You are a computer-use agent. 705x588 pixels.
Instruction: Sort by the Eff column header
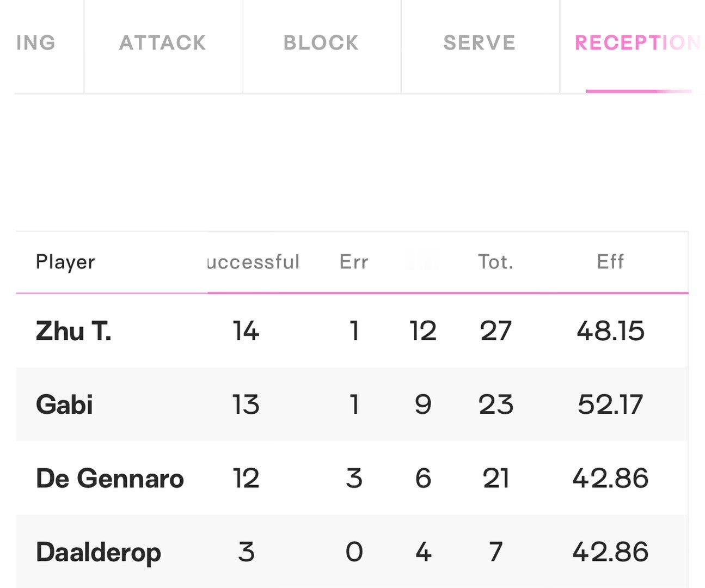click(610, 262)
